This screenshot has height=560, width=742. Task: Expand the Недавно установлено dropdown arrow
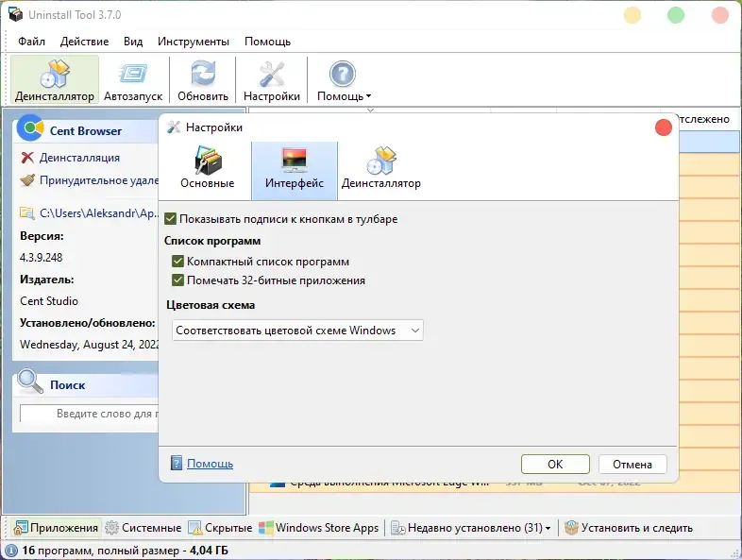[x=548, y=528]
